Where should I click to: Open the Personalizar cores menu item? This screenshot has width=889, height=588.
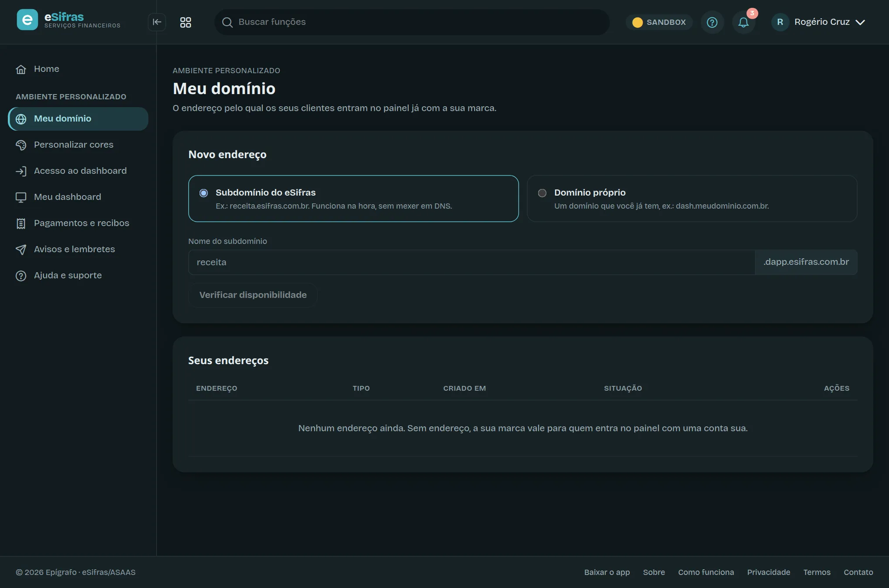[x=78, y=145]
